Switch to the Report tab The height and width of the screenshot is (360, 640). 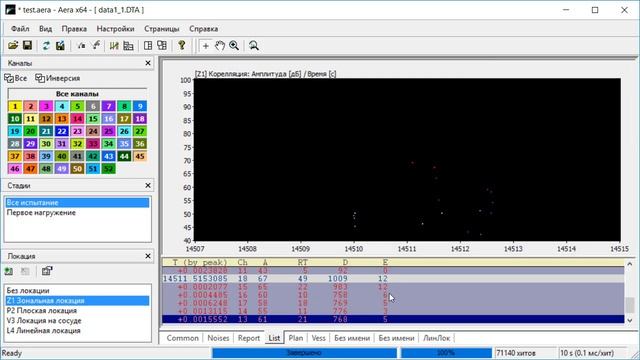click(249, 338)
